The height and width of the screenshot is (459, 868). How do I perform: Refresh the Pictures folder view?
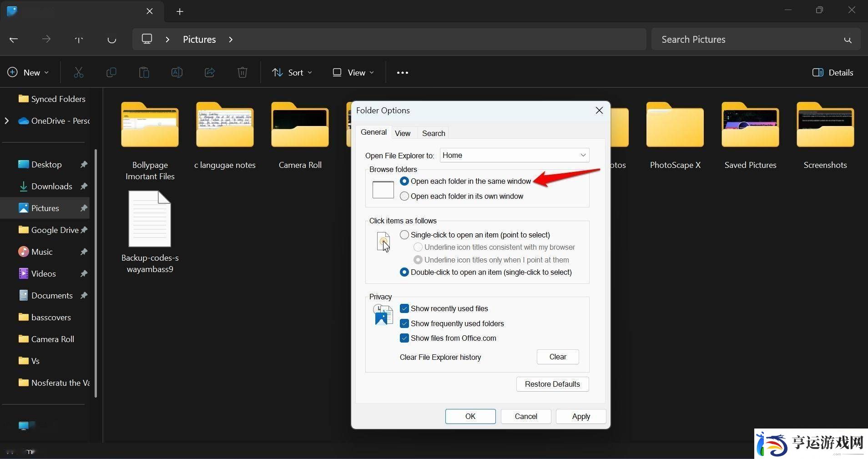click(111, 40)
